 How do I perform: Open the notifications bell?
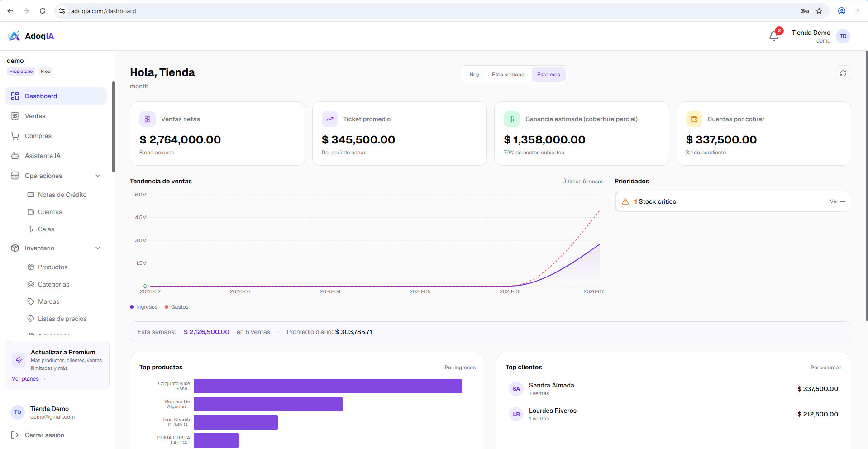point(774,36)
